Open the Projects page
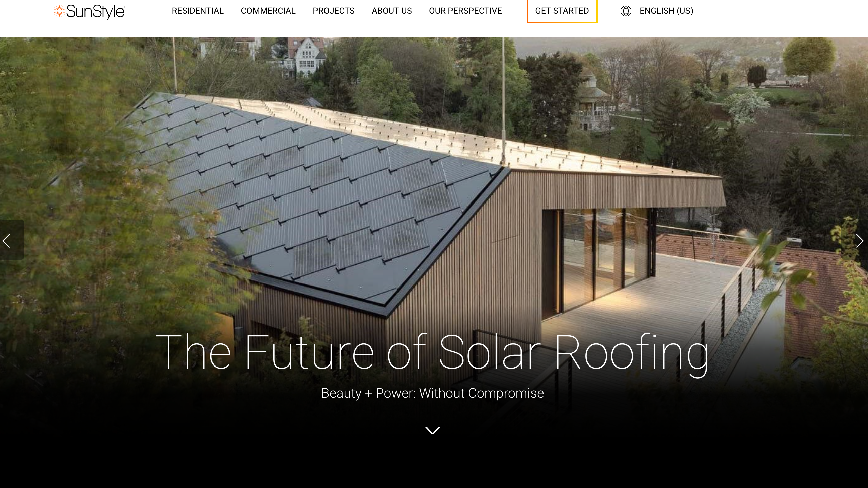Image resolution: width=868 pixels, height=488 pixels. point(334,11)
